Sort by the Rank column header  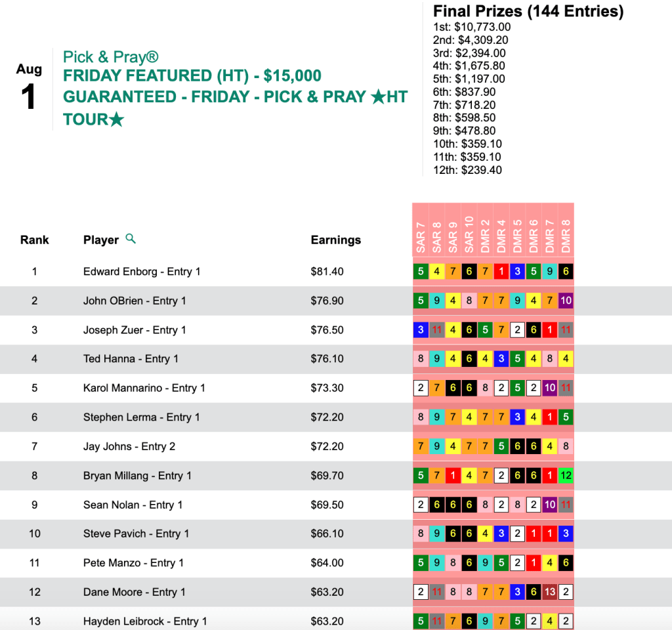tap(34, 240)
